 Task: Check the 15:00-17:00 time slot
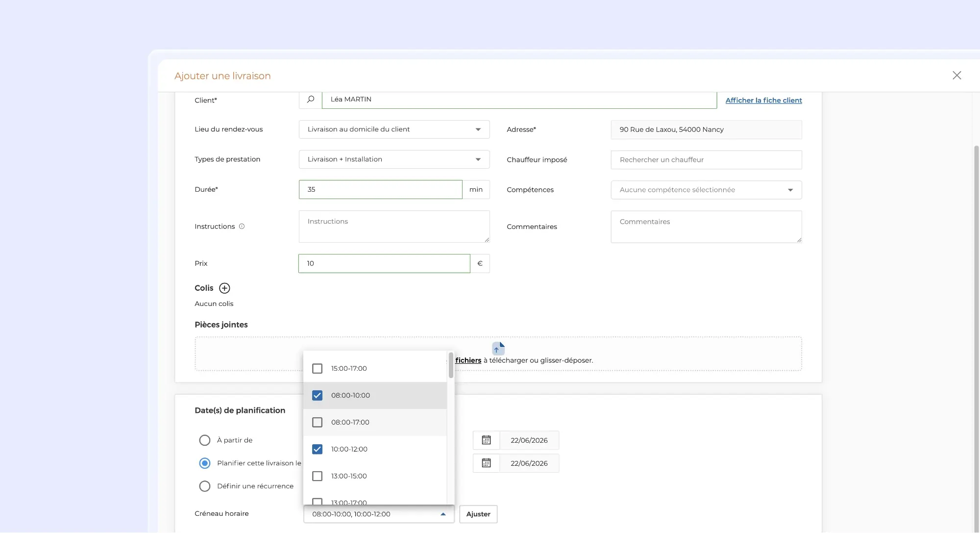click(x=317, y=369)
